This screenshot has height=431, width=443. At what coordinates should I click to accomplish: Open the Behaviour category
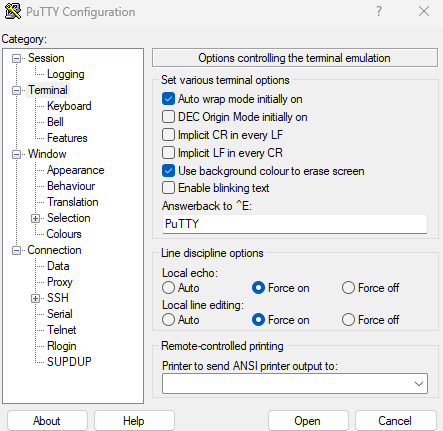tap(71, 186)
